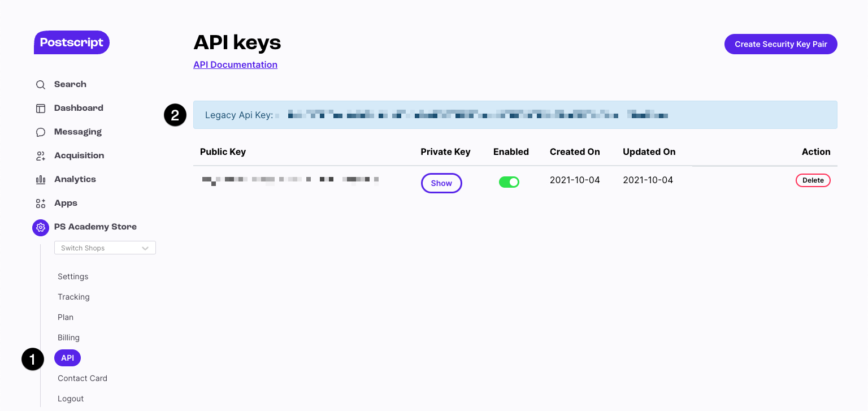
Task: Click the Search magnifier icon
Action: click(x=41, y=85)
